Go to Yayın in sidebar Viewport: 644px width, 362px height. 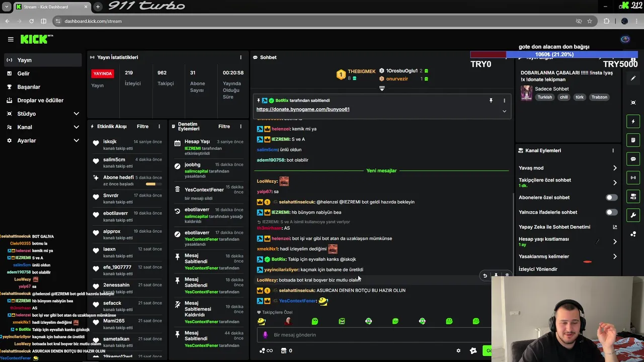[x=42, y=60]
